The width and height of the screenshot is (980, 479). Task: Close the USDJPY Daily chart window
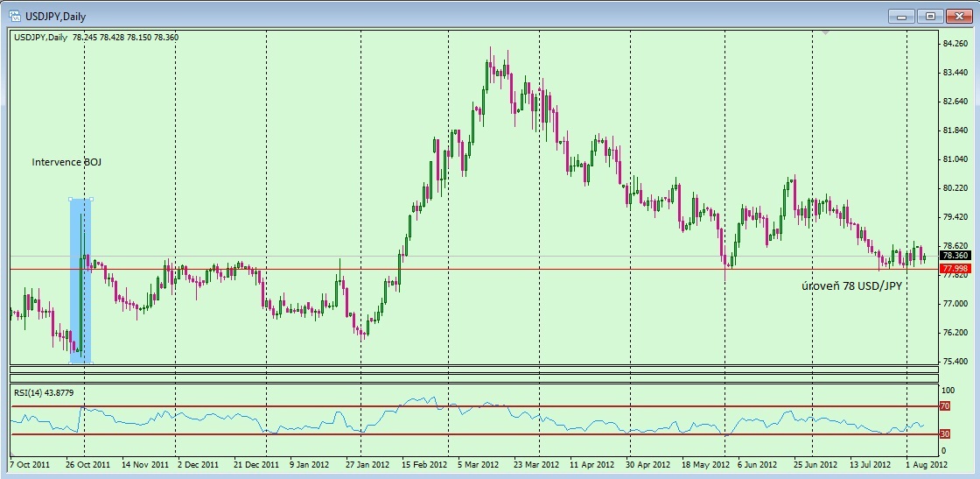point(957,15)
